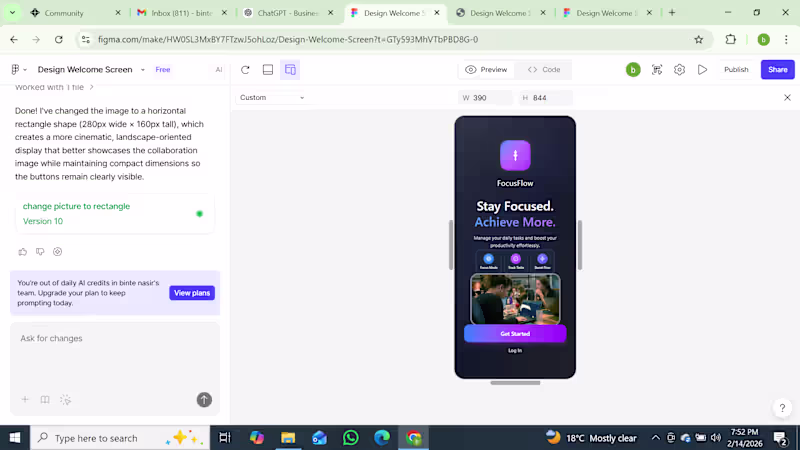Screen dimensions: 800x450
Task: Open the settings gear icon
Action: click(x=679, y=70)
